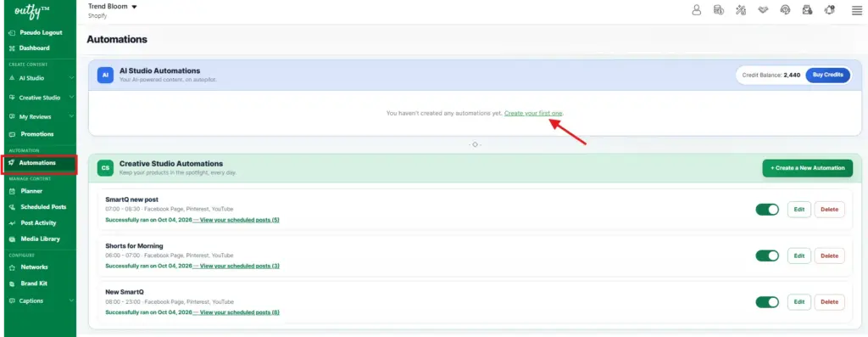
Task: Click the 'AI Studio Automations' heading
Action: coord(159,71)
